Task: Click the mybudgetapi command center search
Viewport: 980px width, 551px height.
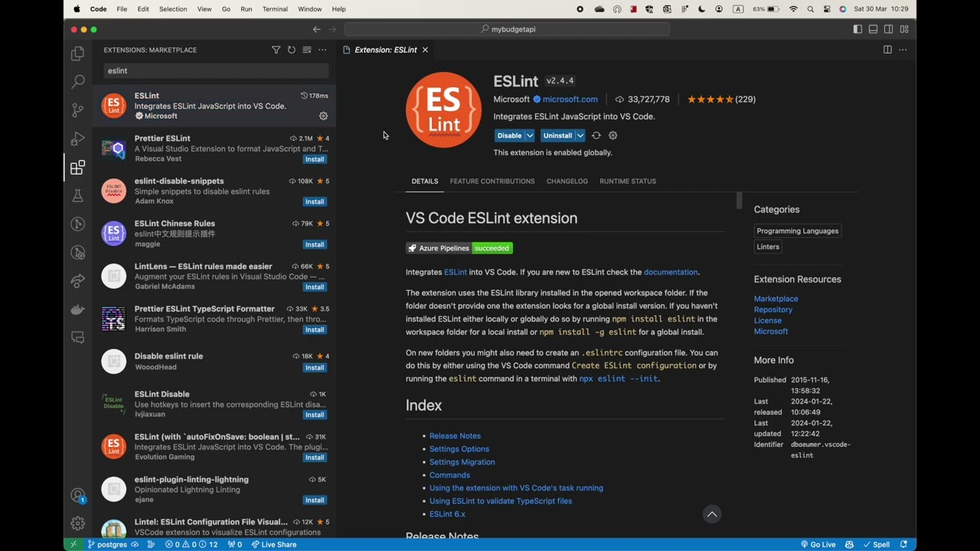Action: pyautogui.click(x=507, y=29)
